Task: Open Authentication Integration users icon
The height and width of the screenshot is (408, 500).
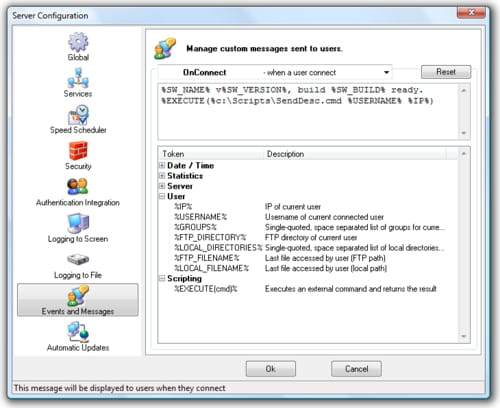Action: 78,187
